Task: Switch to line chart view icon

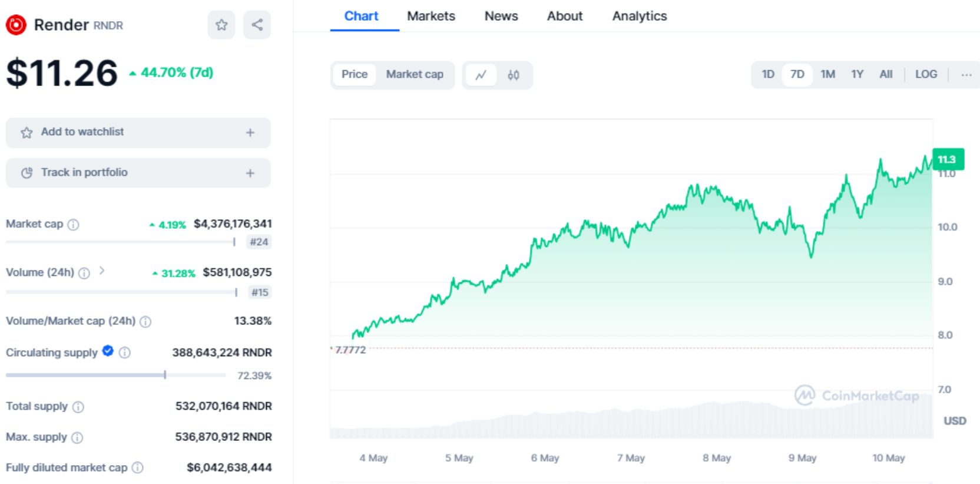Action: (x=481, y=75)
